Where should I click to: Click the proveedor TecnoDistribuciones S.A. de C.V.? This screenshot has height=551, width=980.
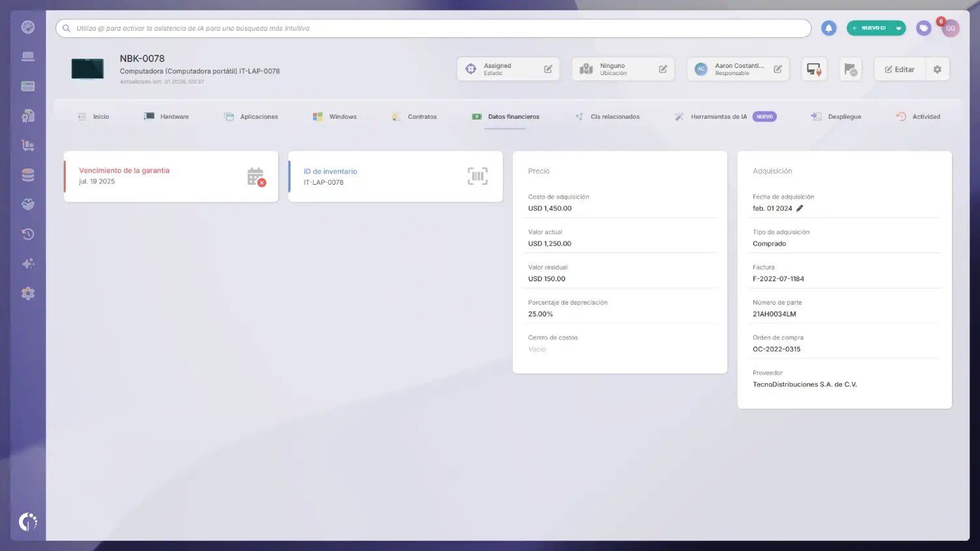804,385
